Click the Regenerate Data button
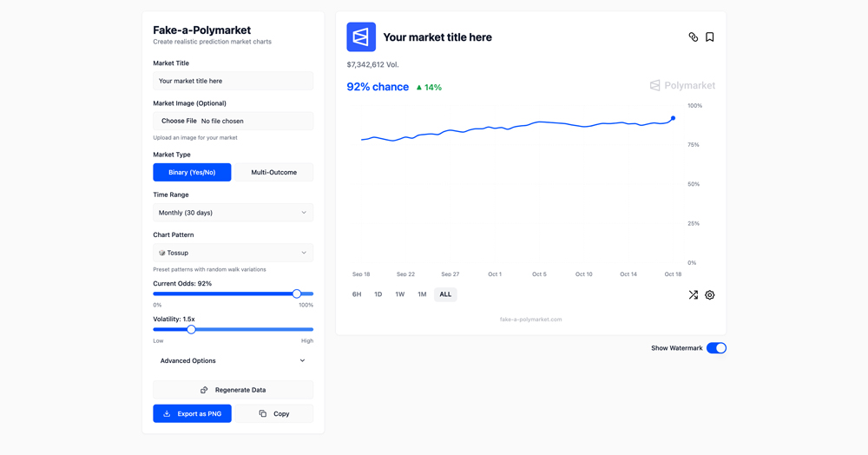This screenshot has width=868, height=455. coord(233,390)
